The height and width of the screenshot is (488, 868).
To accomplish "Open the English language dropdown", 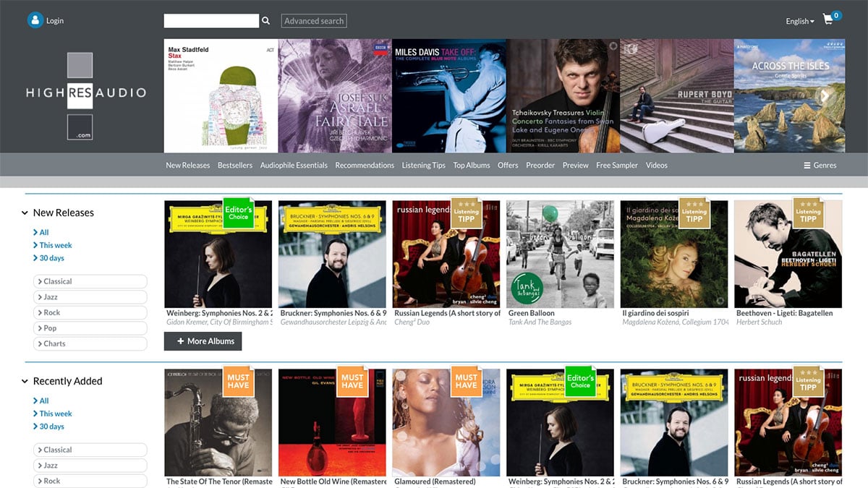I will 800,21.
